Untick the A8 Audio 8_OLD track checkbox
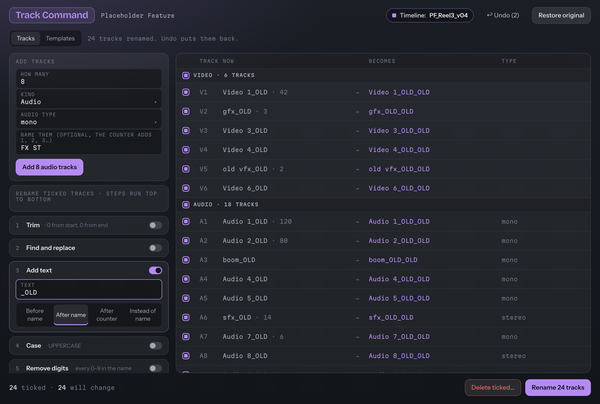 point(186,356)
